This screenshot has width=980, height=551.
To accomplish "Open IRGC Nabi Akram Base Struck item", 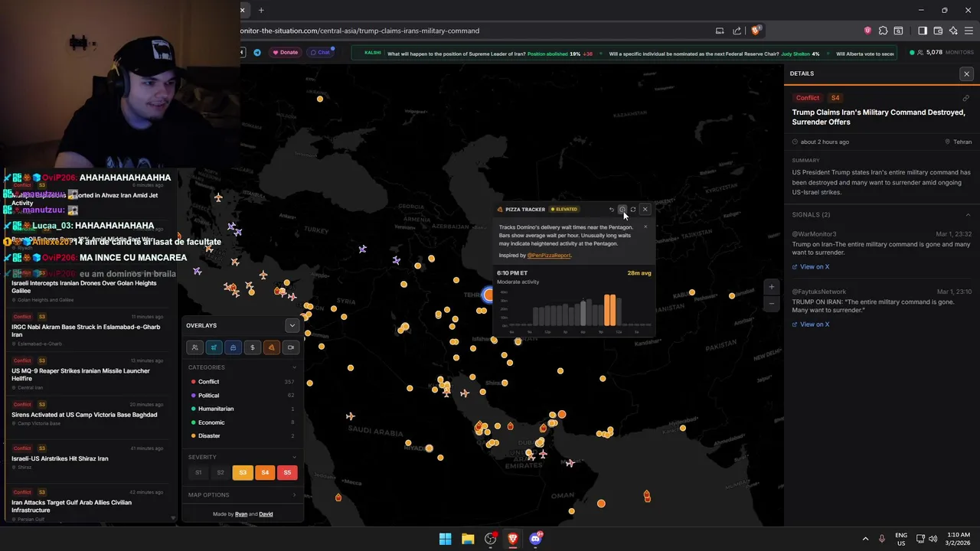I will [x=87, y=330].
